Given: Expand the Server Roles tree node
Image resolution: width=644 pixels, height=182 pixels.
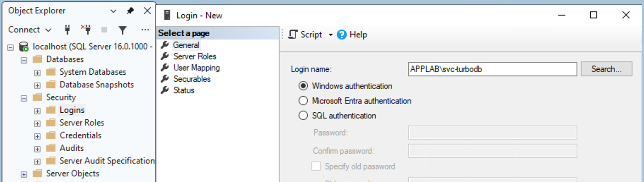Looking at the screenshot, I should coord(37,123).
